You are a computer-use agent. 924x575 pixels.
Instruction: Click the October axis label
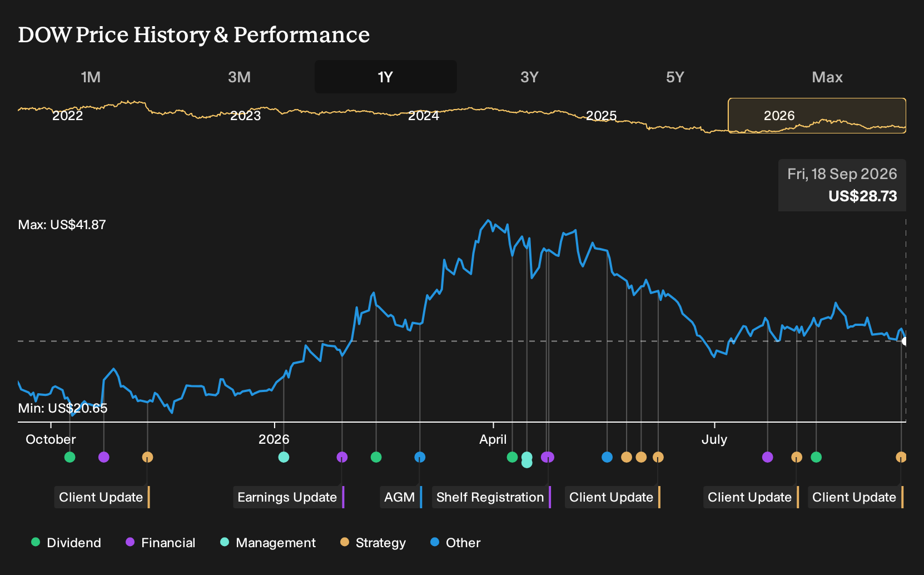(51, 439)
